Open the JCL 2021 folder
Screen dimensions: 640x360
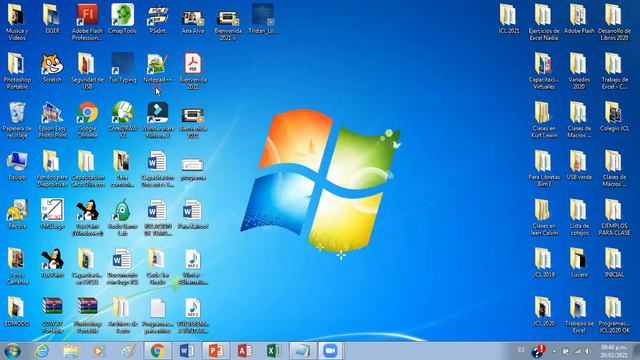pos(509,19)
